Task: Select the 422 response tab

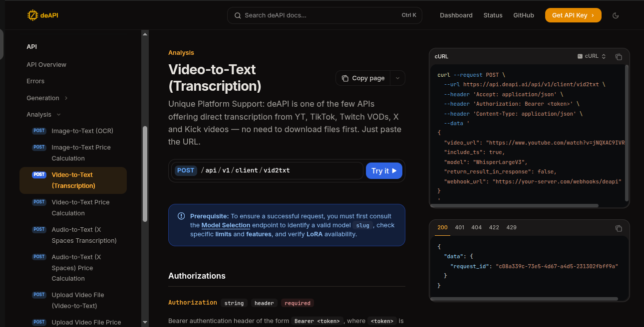Action: click(x=494, y=227)
